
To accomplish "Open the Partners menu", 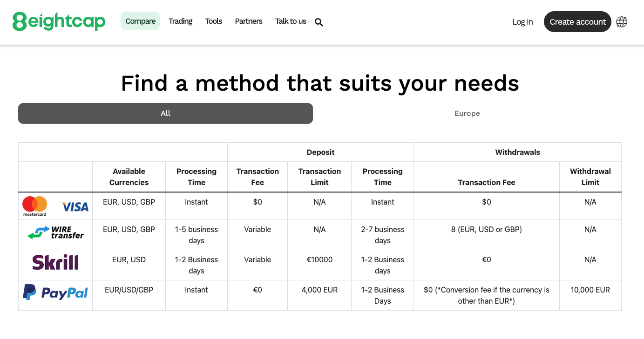I will pos(249,21).
